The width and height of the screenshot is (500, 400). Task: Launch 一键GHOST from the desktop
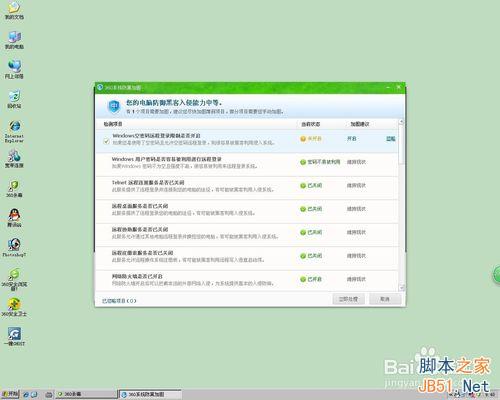click(14, 336)
